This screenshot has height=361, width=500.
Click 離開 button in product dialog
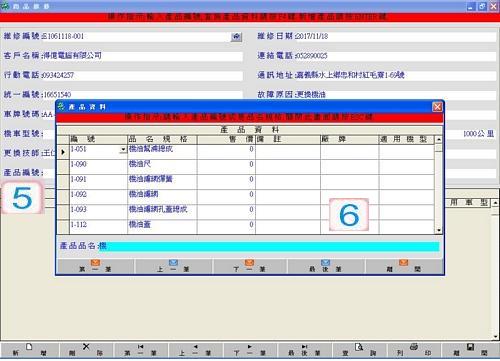click(x=403, y=266)
